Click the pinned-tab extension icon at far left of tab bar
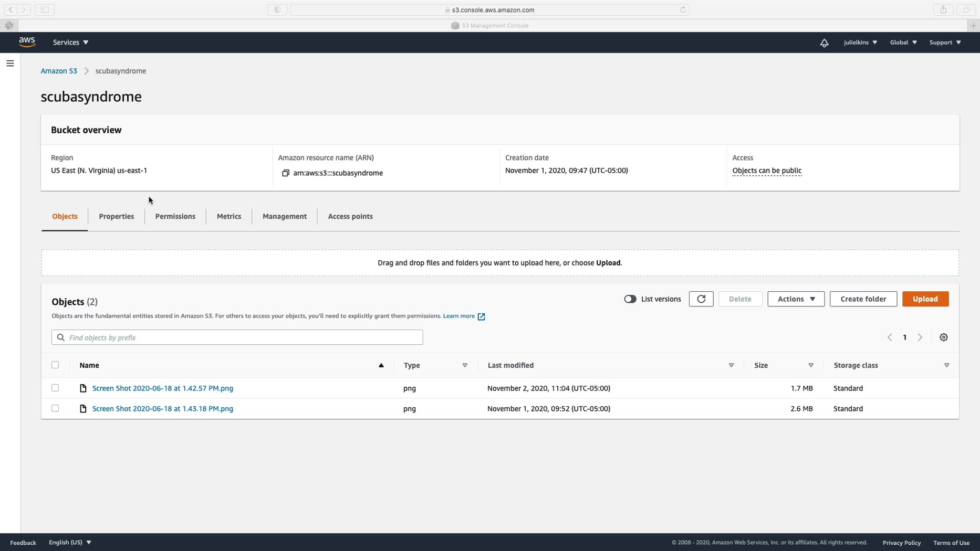980x551 pixels. [9, 25]
